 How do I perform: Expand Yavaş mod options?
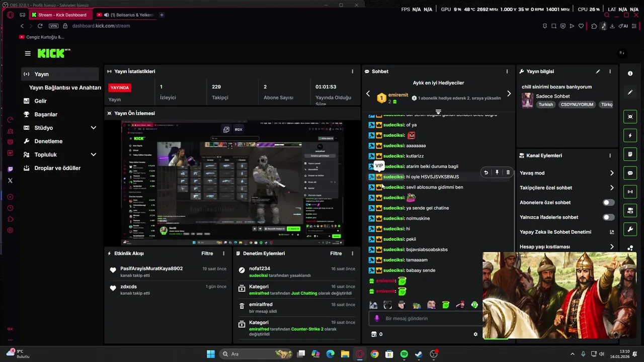612,173
